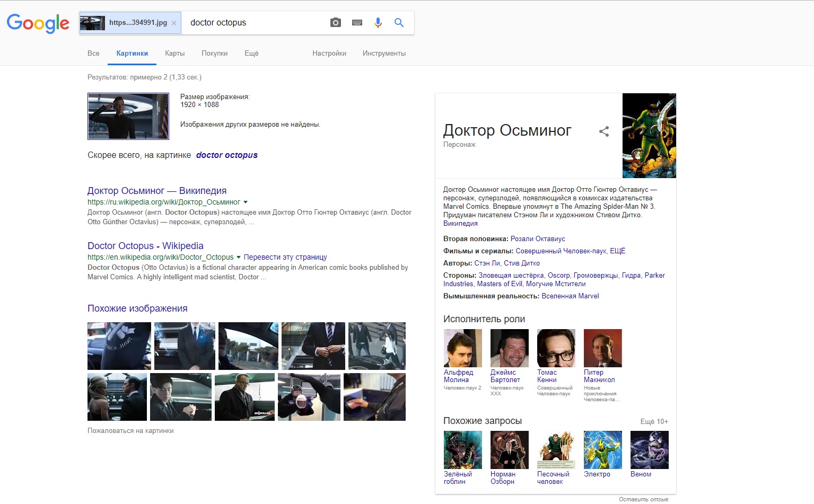Image resolution: width=814 pixels, height=504 pixels.
Task: Open the Альфред Молина name link
Action: pos(459,376)
